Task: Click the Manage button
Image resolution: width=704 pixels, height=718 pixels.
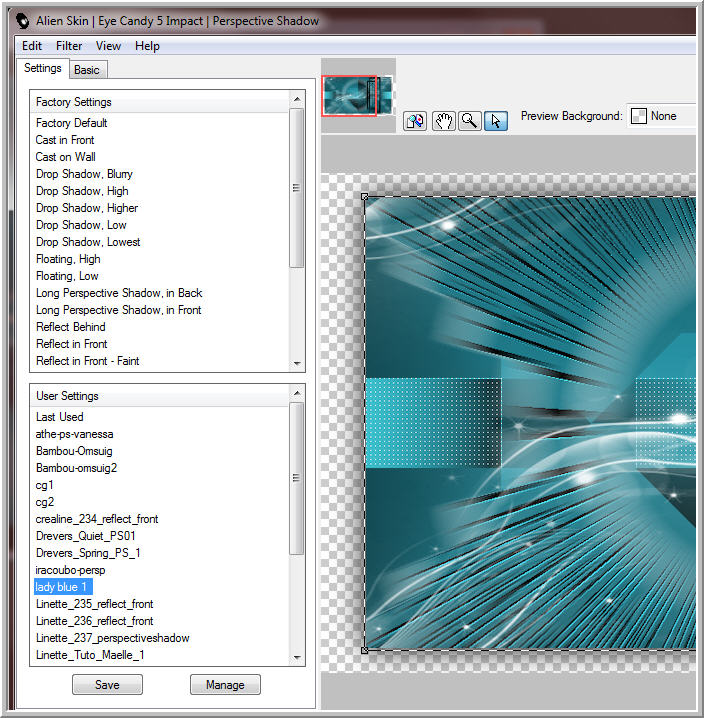Action: coord(225,685)
